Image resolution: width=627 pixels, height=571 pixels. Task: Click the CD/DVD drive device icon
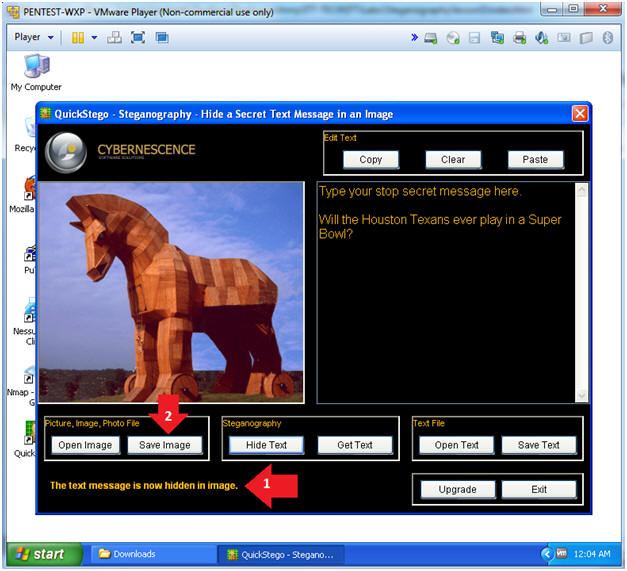tap(453, 38)
